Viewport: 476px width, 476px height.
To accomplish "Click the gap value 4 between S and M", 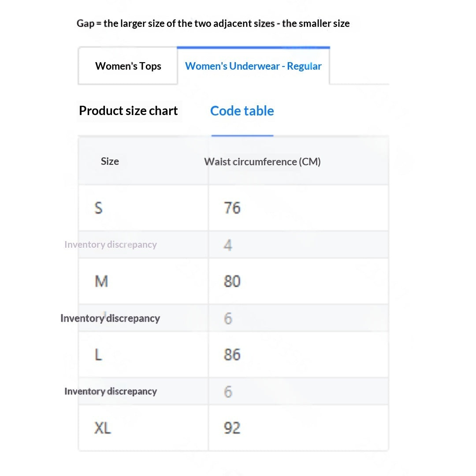I will pyautogui.click(x=228, y=245).
